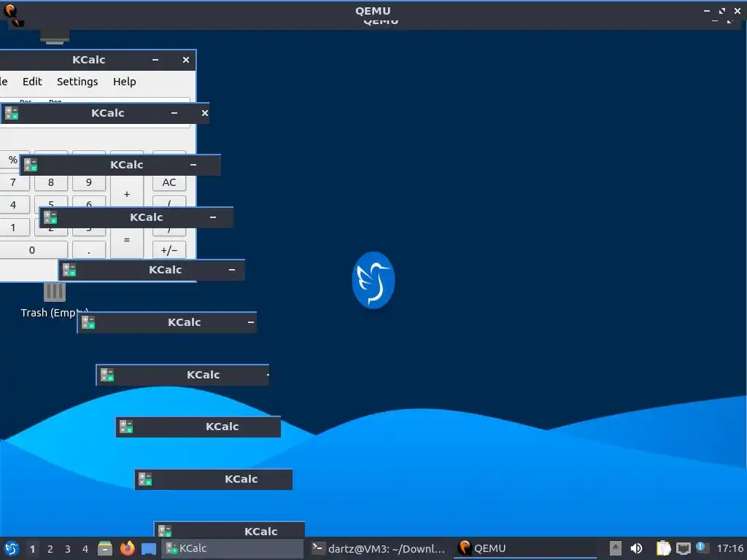
Task: Switch to virtual desktop 2
Action: point(50,549)
